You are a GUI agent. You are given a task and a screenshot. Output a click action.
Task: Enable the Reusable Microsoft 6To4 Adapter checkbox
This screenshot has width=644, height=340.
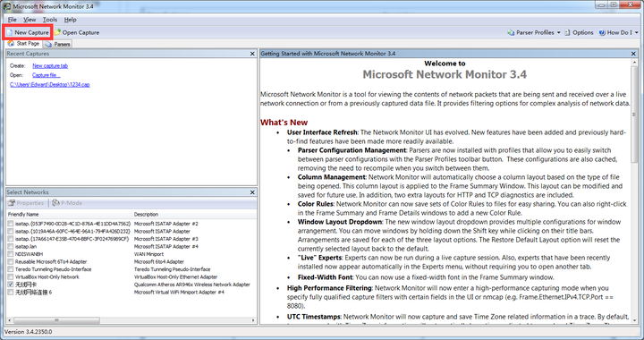pos(10,261)
